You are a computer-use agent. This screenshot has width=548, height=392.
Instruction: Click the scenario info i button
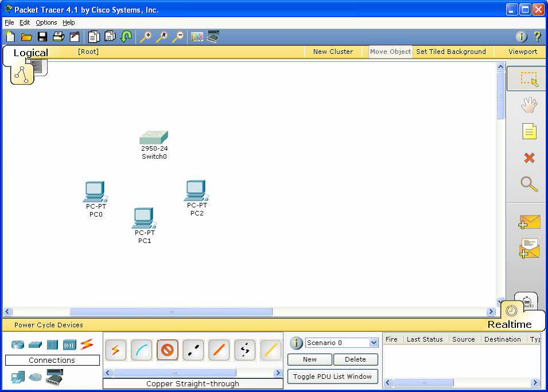pos(296,343)
